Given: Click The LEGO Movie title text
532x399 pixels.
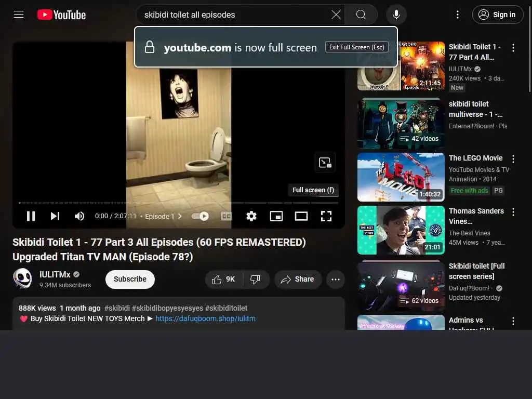Looking at the screenshot, I should pos(476,158).
